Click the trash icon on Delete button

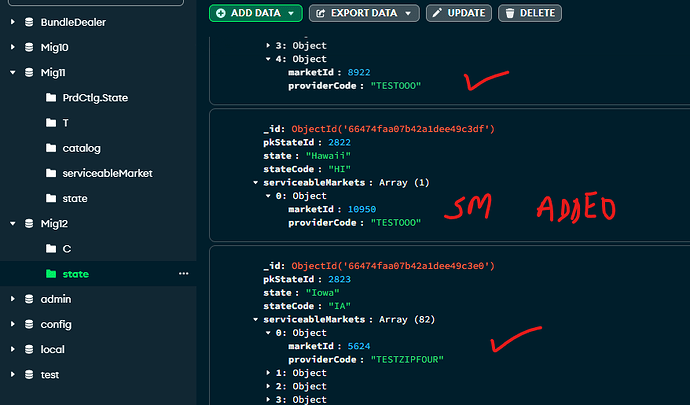click(x=509, y=13)
